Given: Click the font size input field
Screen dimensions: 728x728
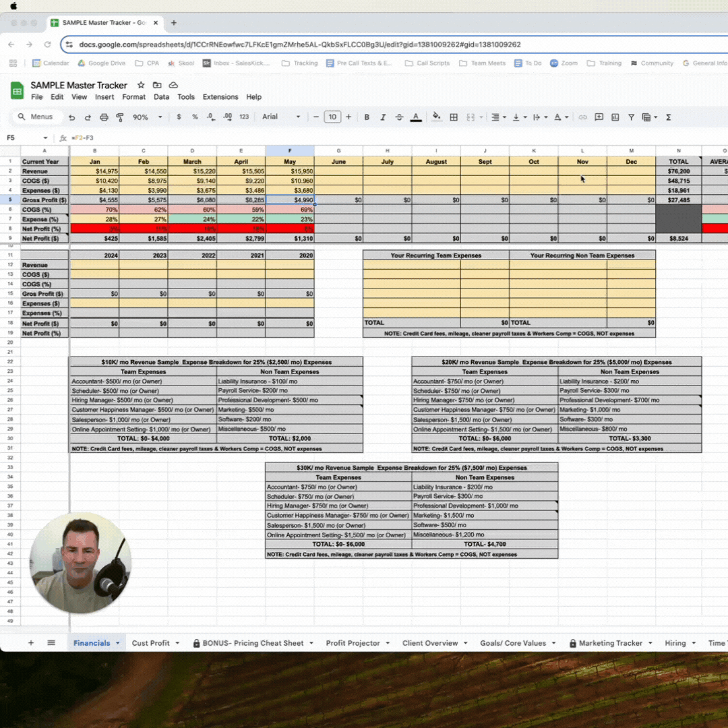Looking at the screenshot, I should pos(332,117).
